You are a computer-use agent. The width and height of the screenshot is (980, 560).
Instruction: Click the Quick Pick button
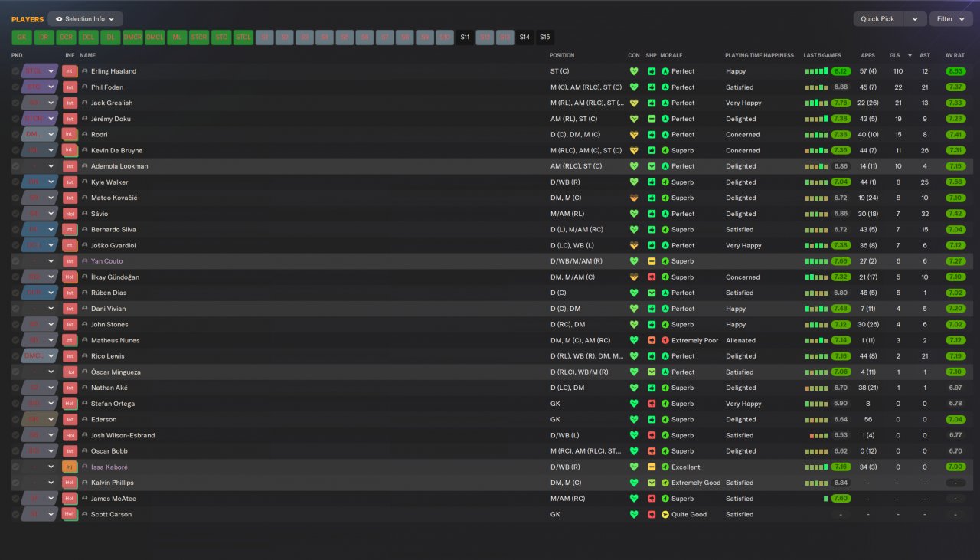(x=878, y=19)
